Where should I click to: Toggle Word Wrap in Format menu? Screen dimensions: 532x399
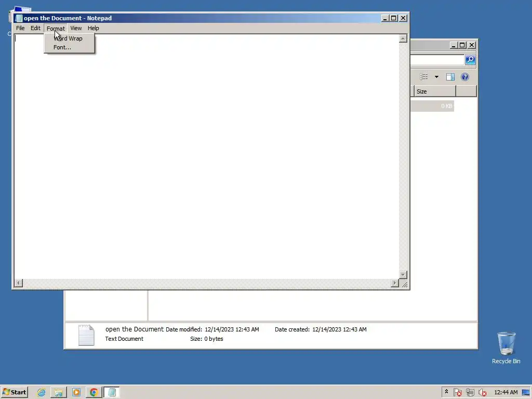coord(69,38)
